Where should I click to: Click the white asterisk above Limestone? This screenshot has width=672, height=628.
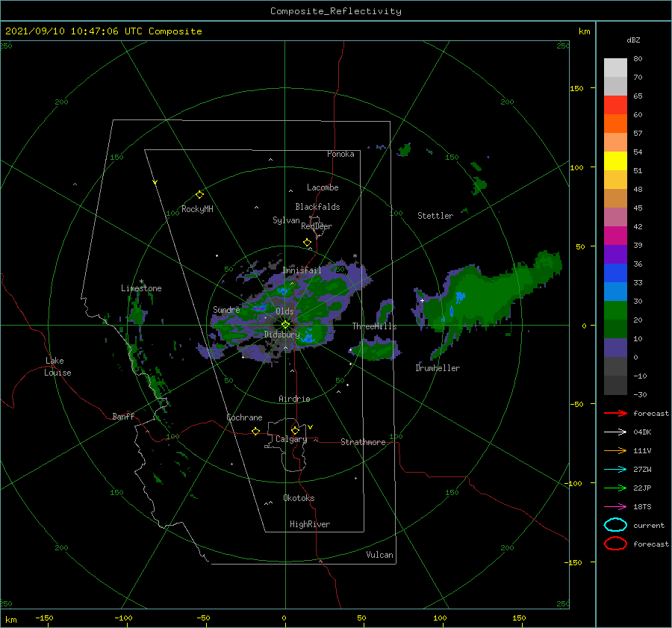tap(141, 282)
